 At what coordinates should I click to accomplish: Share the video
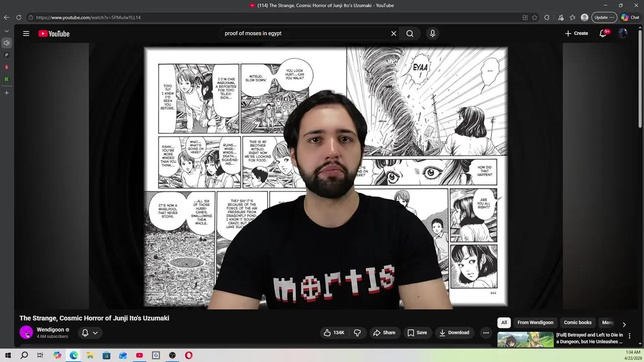pyautogui.click(x=384, y=333)
